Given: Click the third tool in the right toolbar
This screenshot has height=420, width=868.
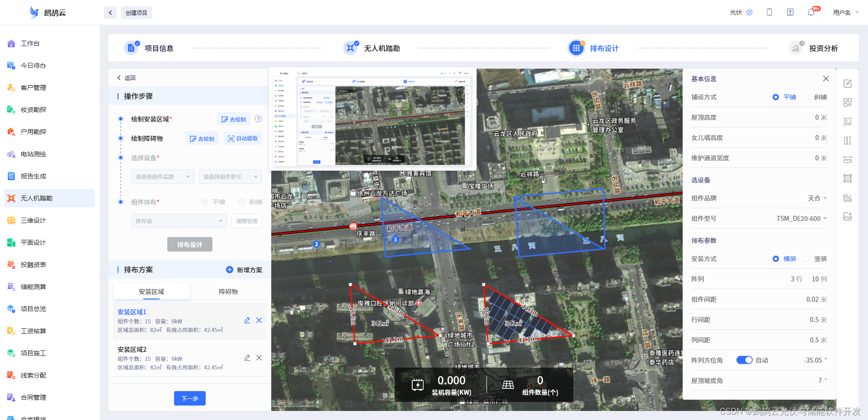Looking at the screenshot, I should pyautogui.click(x=848, y=121).
